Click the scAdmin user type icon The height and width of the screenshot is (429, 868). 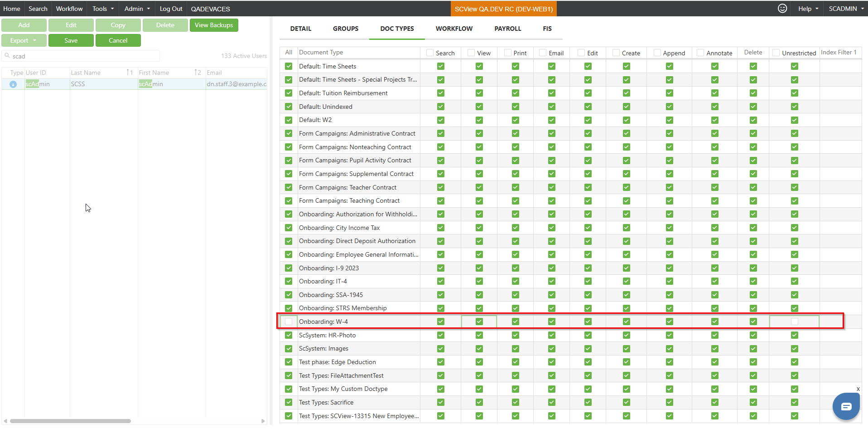coord(13,84)
